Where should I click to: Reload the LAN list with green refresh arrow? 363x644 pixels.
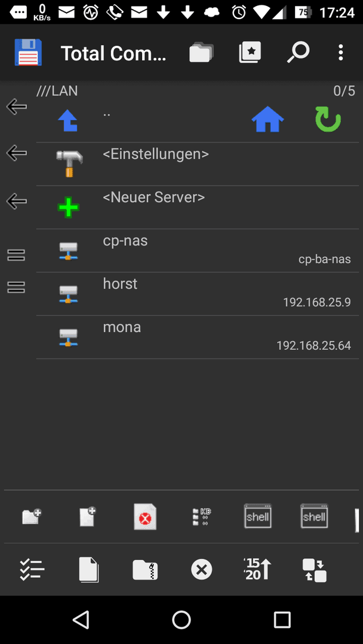[x=328, y=119]
